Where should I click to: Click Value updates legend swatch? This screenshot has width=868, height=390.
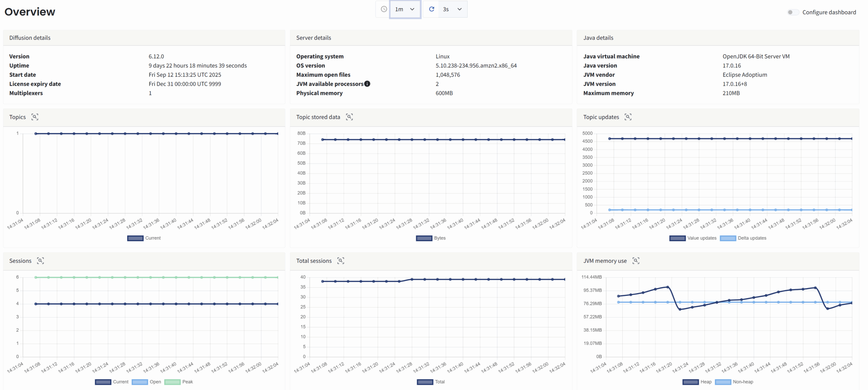(x=677, y=238)
